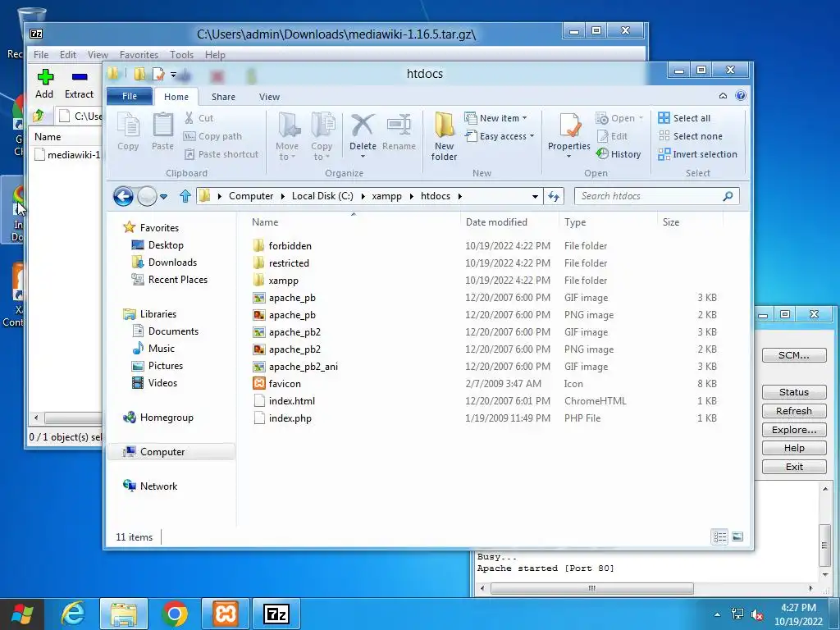Click the Easy access ribbon icon
The image size is (840, 630).
click(x=470, y=136)
